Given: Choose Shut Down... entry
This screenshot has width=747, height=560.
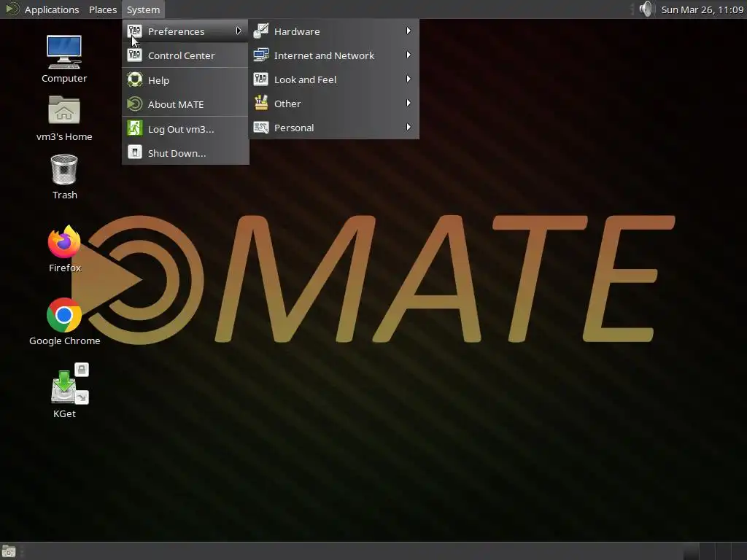Looking at the screenshot, I should (x=185, y=153).
